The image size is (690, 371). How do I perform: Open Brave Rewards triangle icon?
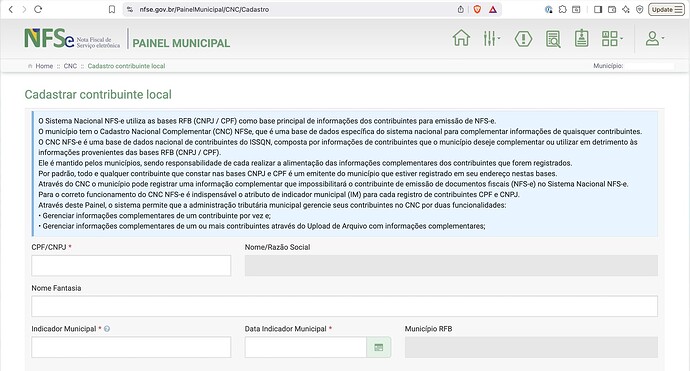[493, 9]
